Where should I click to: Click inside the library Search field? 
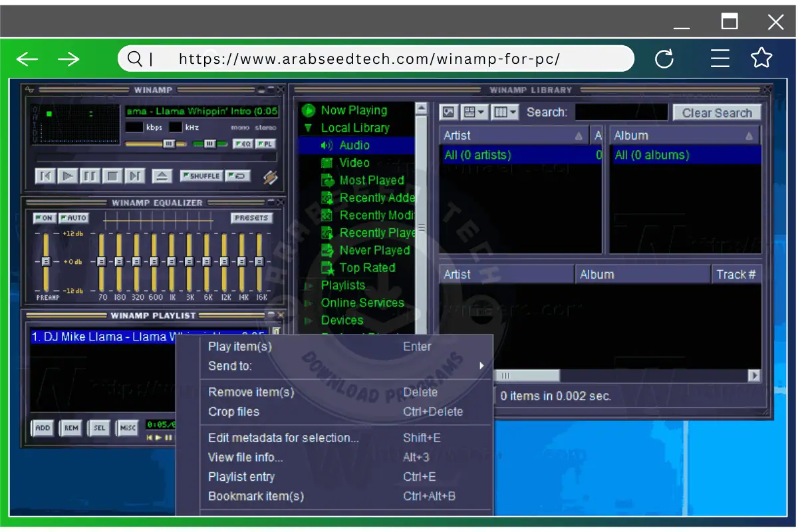pos(622,112)
